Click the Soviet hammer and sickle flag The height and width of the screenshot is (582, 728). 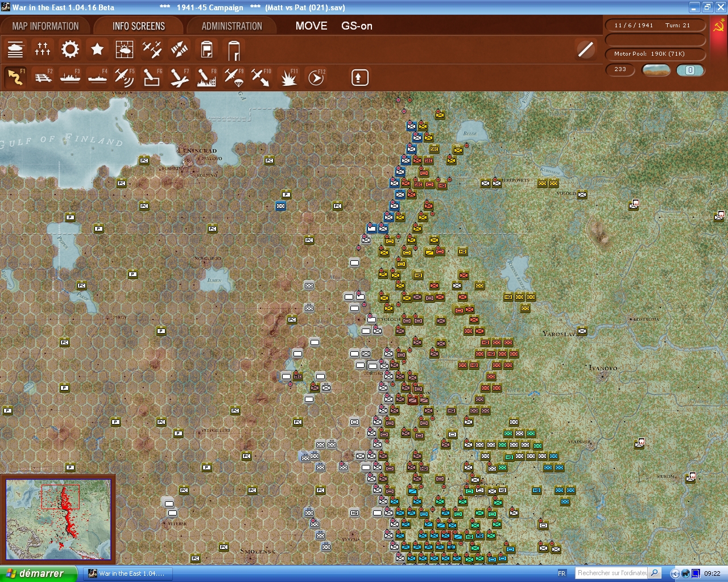(x=718, y=26)
